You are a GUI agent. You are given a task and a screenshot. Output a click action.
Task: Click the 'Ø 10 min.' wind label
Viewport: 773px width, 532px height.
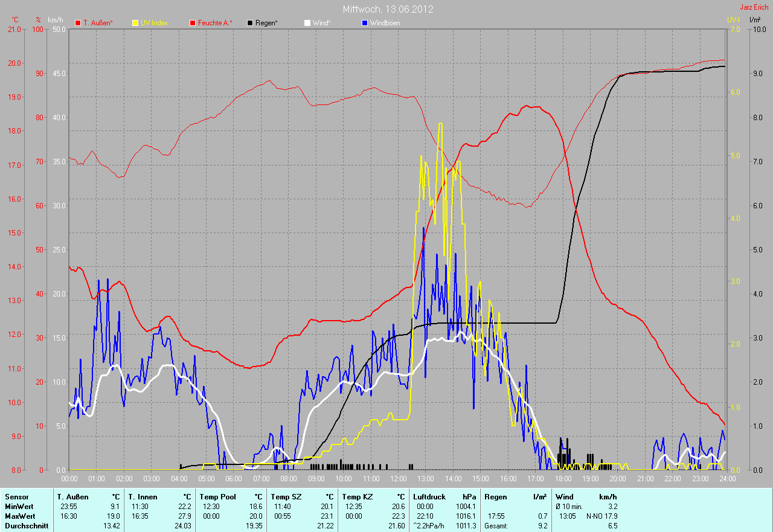[569, 507]
